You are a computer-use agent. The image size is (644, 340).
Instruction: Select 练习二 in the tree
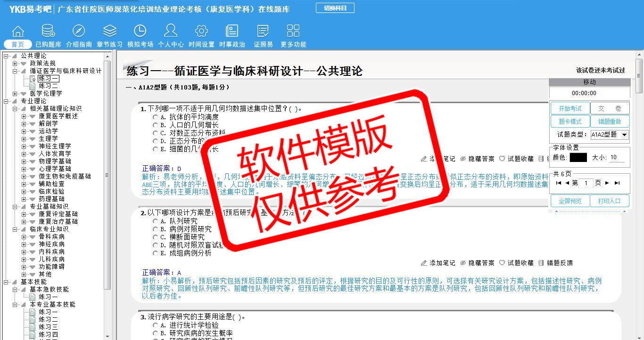point(48,86)
